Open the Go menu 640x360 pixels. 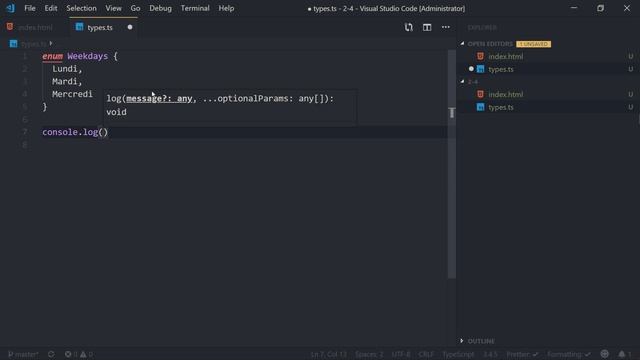coord(136,8)
